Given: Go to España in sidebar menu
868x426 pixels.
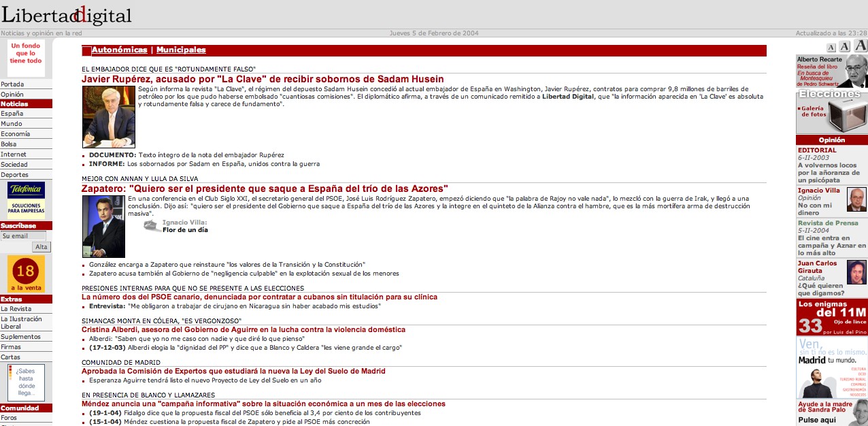Looking at the screenshot, I should pyautogui.click(x=12, y=114).
